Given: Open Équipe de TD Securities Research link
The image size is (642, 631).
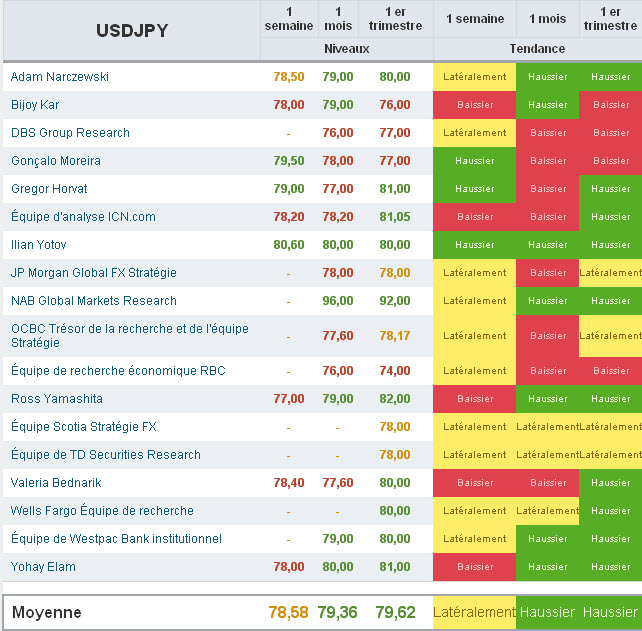Looking at the screenshot, I should tap(106, 454).
